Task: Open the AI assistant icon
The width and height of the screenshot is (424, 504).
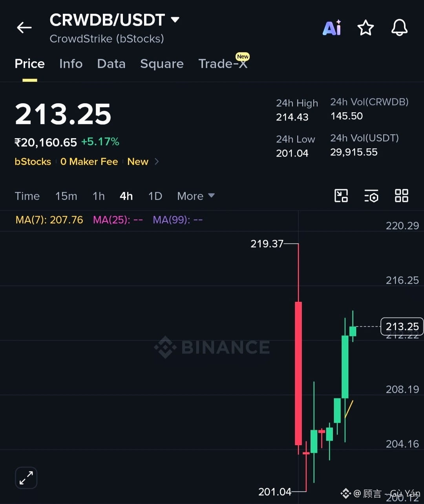Action: pyautogui.click(x=332, y=27)
